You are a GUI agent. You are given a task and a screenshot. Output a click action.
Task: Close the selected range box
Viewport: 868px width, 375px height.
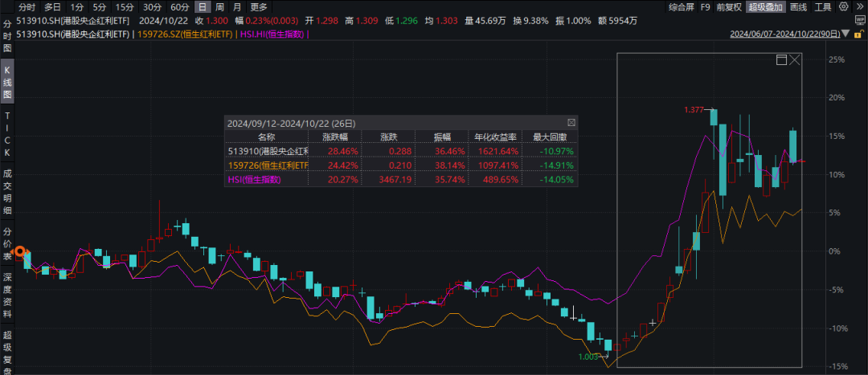[x=795, y=60]
